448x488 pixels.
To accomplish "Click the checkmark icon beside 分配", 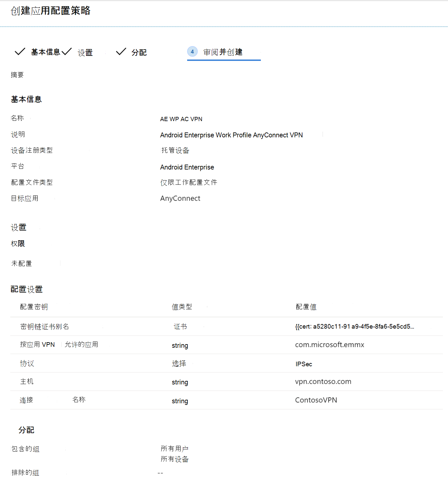I will tap(121, 51).
